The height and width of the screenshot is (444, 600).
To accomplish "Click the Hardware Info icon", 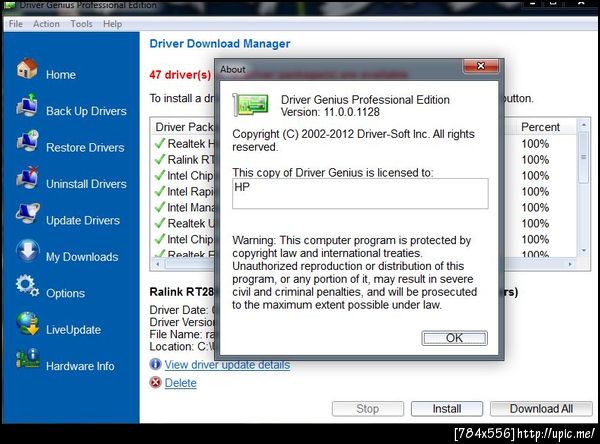I will [x=28, y=359].
